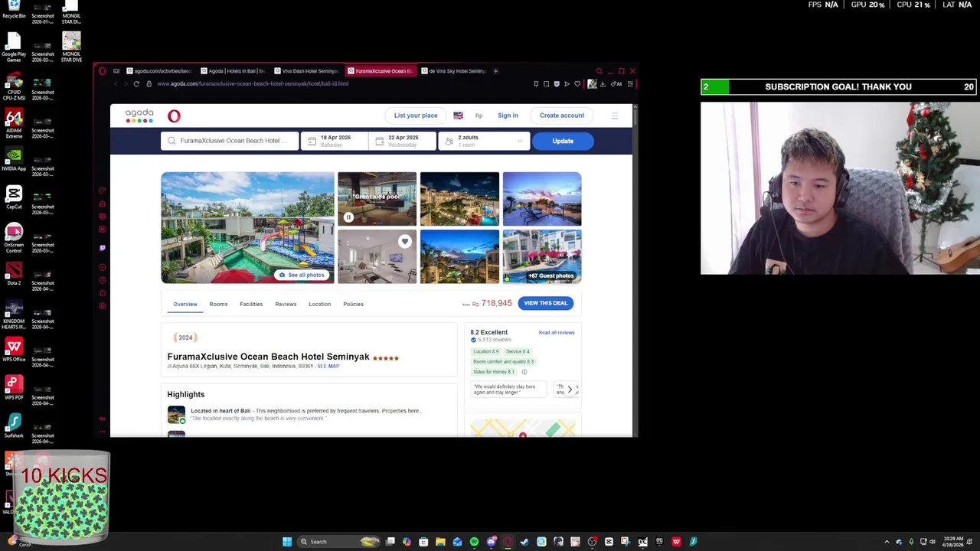This screenshot has width=980, height=551.
Task: Click the Windows taskbar Search box
Action: (338, 542)
